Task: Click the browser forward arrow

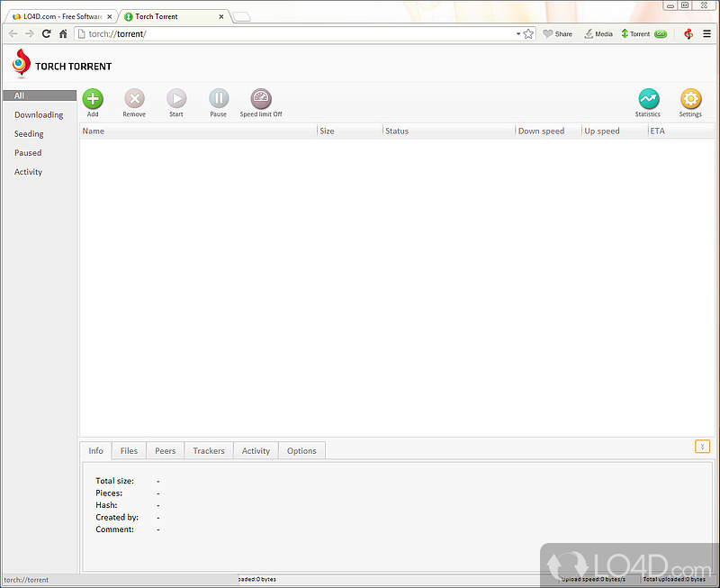Action: click(x=30, y=34)
